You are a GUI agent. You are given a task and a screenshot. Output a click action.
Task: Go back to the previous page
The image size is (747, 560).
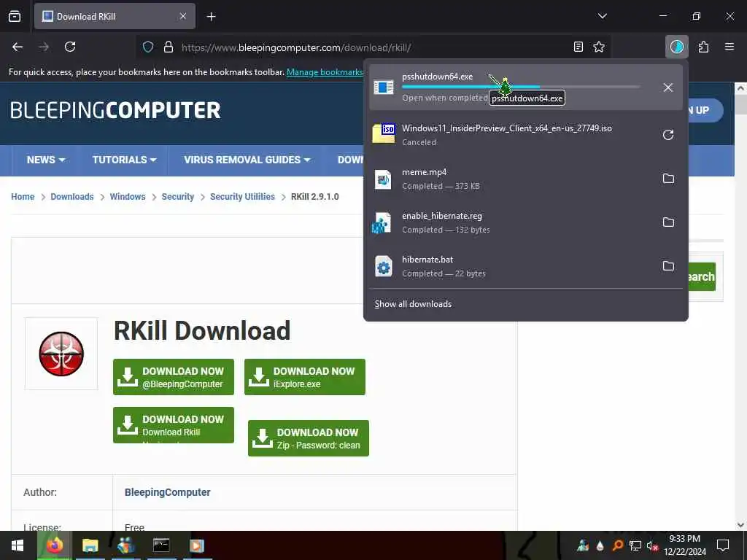(18, 47)
